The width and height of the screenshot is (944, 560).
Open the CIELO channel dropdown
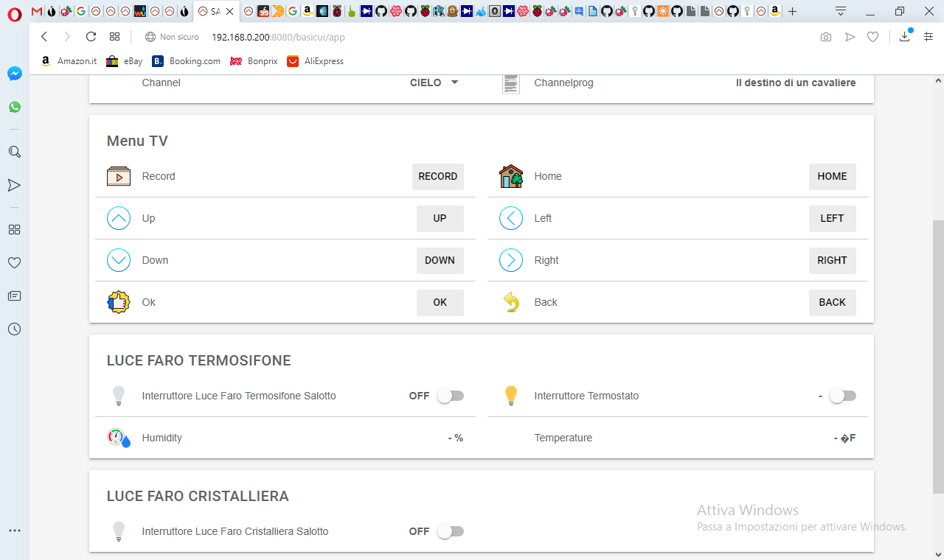pyautogui.click(x=434, y=83)
